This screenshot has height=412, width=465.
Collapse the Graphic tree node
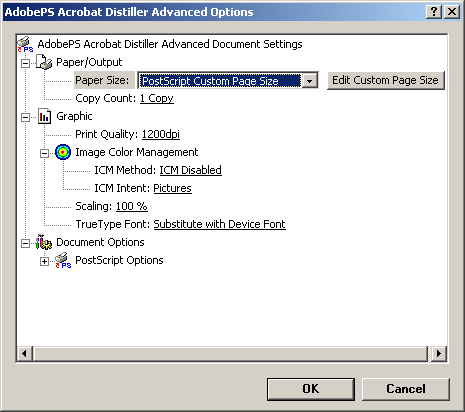25,117
